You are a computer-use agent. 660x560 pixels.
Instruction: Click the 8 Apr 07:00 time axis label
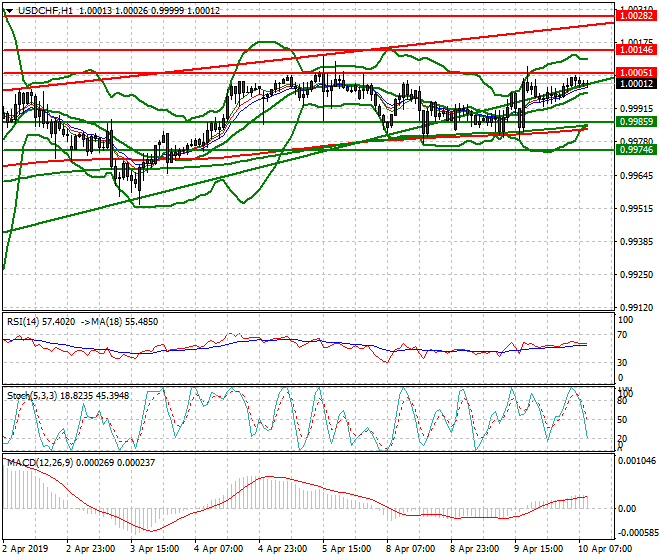411,549
